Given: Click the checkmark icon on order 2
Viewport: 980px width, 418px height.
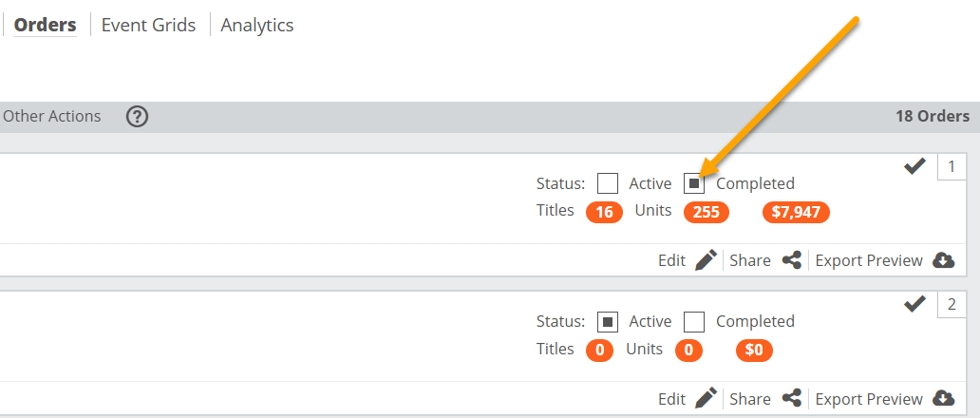Looking at the screenshot, I should click(914, 304).
